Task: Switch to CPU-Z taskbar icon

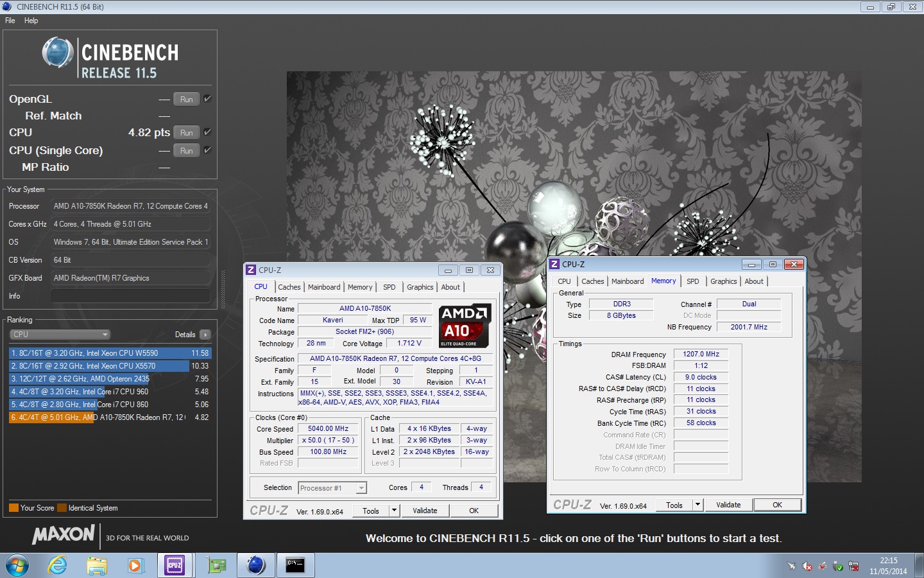Action: [x=175, y=565]
